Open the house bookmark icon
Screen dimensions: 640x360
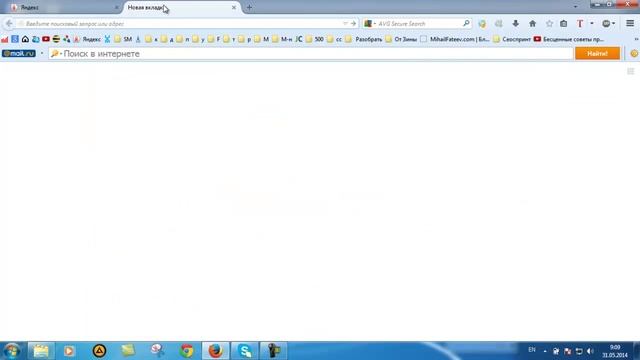point(25,39)
